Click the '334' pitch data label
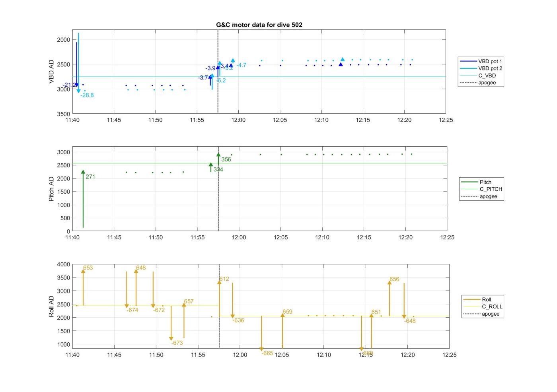The height and width of the screenshot is (392, 557). (x=218, y=170)
